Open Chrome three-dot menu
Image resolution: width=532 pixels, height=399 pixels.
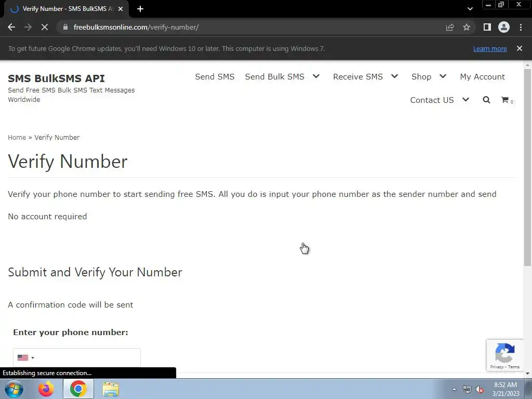[521, 27]
